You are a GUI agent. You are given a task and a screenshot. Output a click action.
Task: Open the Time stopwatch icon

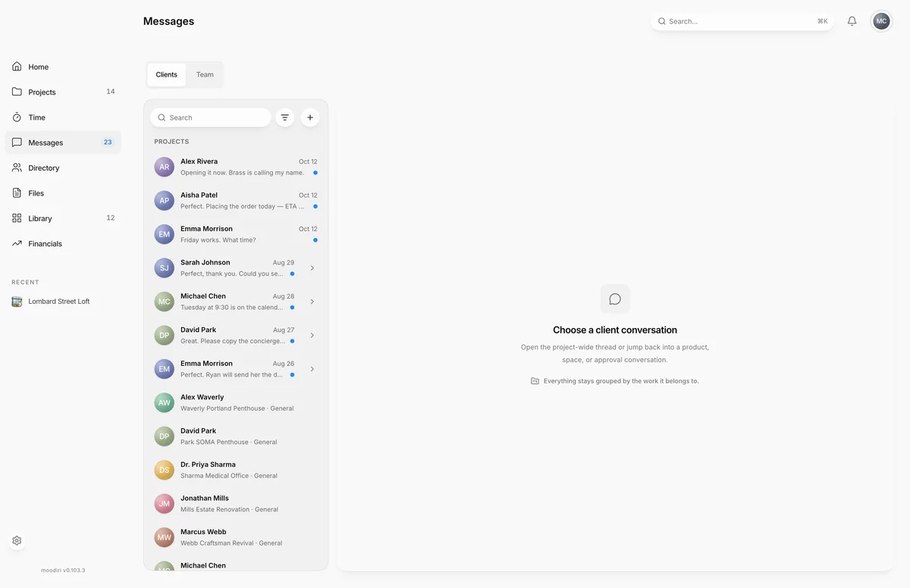pyautogui.click(x=17, y=117)
